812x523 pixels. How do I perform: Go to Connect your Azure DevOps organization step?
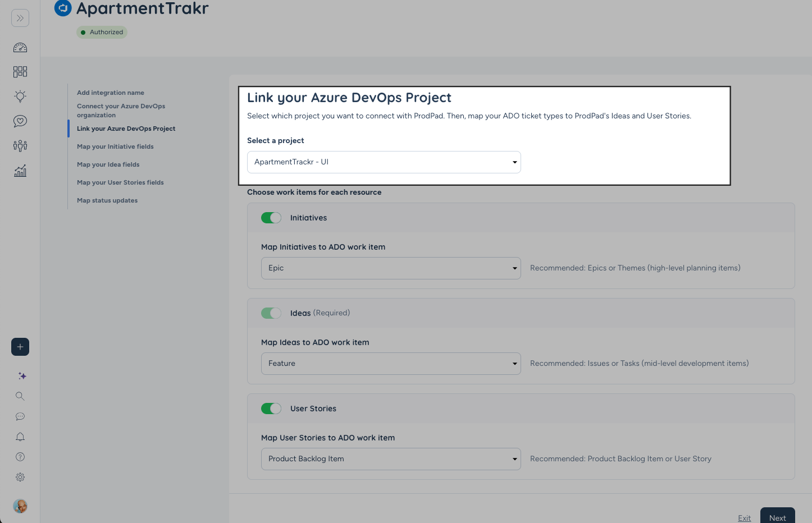coord(121,111)
